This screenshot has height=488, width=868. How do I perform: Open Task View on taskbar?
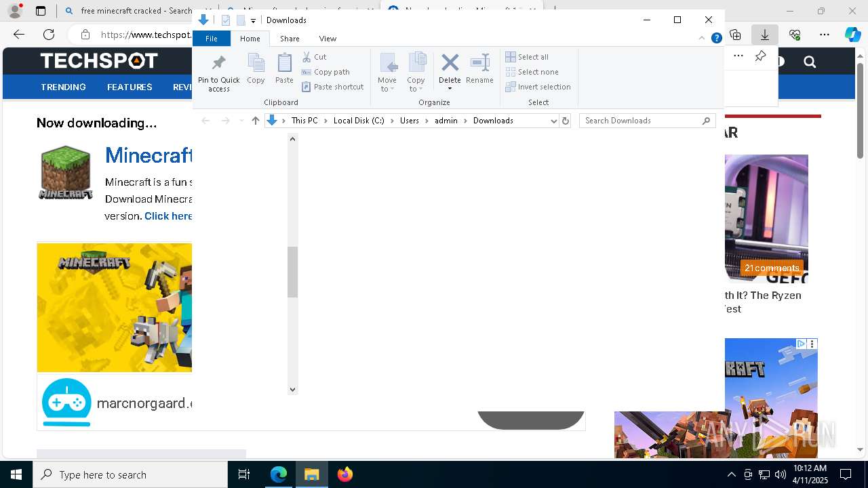point(244,474)
